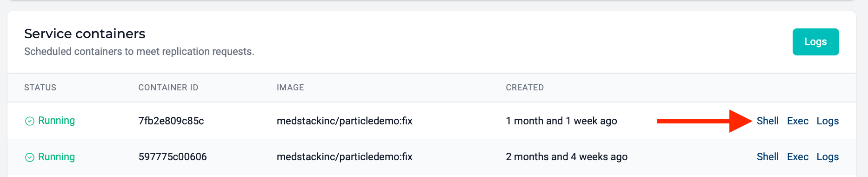868x177 pixels.
Task: Click the Service containers heading
Action: pos(85,34)
